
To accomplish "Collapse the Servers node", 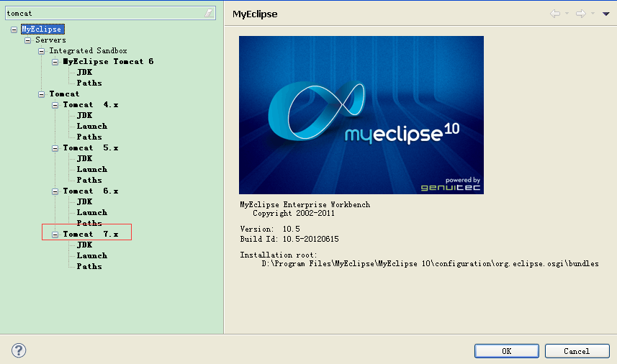I will [27, 40].
